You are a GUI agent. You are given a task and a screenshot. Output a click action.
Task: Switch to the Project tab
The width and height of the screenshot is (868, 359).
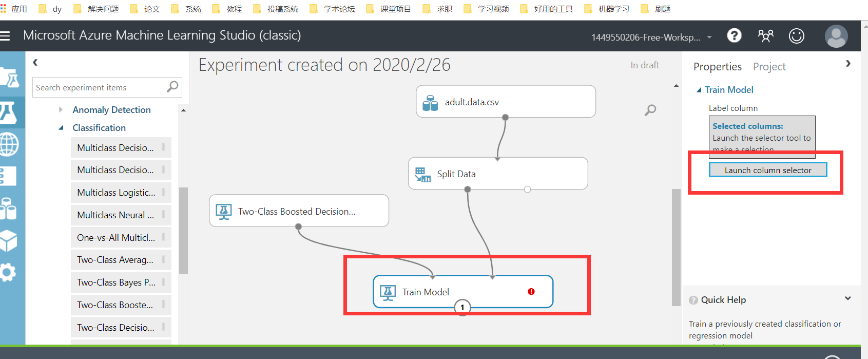[x=769, y=67]
